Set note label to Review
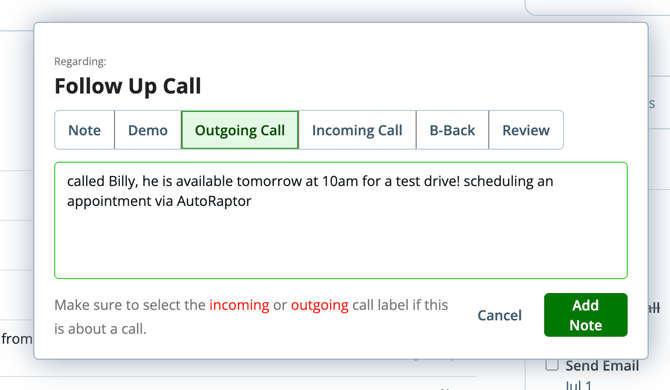The image size is (670, 390). click(x=526, y=130)
